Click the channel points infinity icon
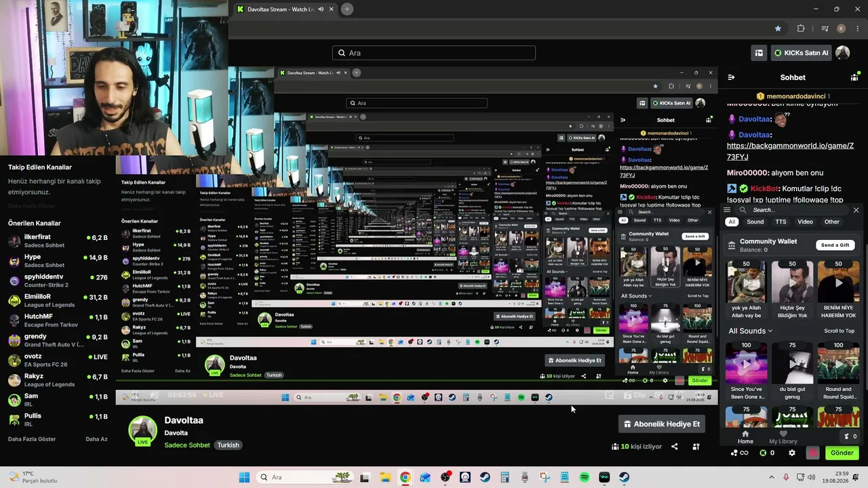Screen dimensions: 868x488 pos(740,453)
